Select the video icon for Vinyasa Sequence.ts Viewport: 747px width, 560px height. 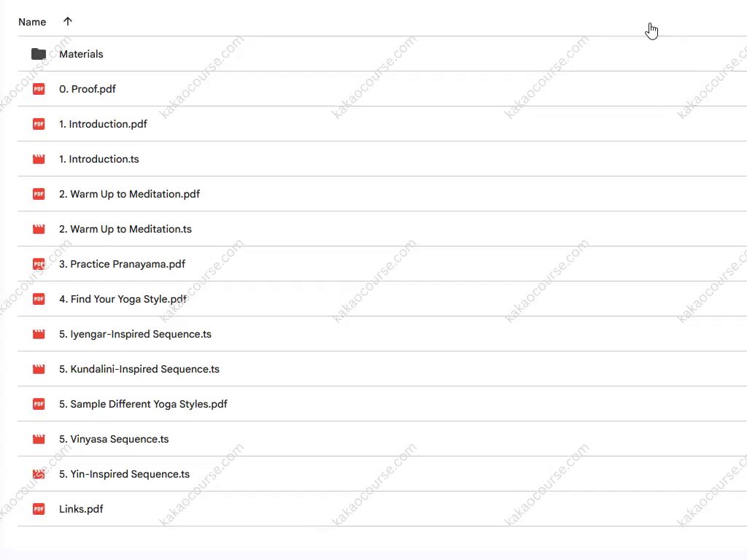(x=39, y=439)
